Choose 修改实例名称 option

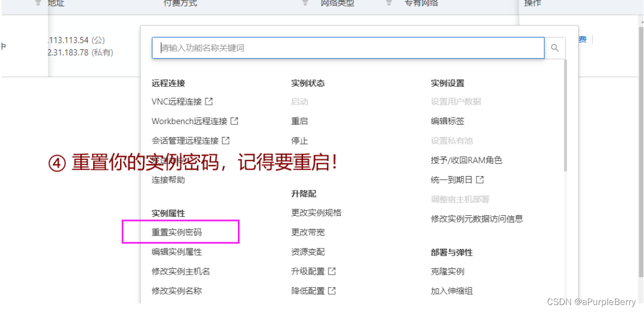pos(177,291)
